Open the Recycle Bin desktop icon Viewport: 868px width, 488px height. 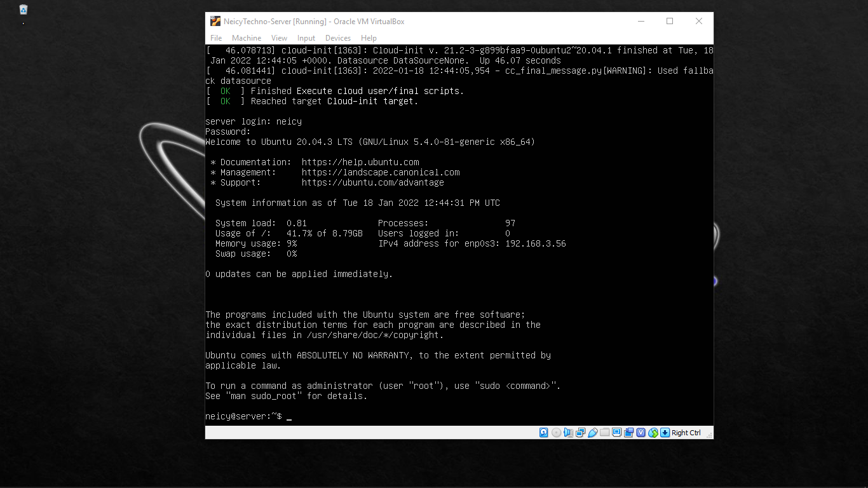(24, 10)
